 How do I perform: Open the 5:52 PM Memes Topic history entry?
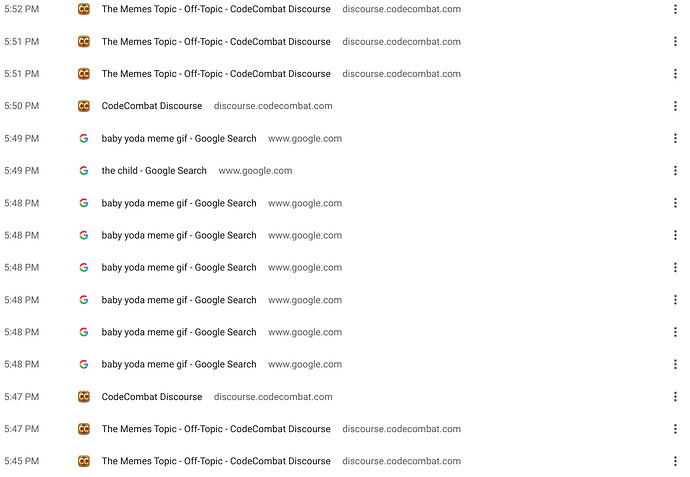pos(216,9)
